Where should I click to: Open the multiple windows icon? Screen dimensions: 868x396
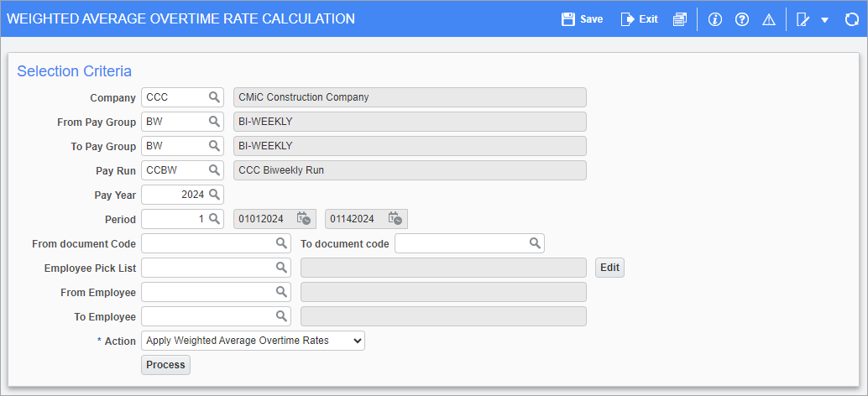679,19
